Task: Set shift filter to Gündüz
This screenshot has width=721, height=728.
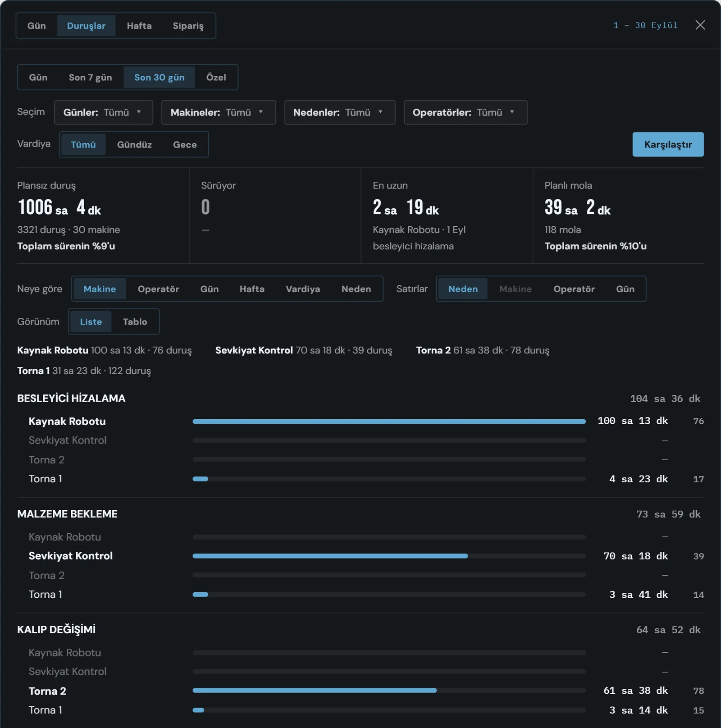Action: point(134,145)
